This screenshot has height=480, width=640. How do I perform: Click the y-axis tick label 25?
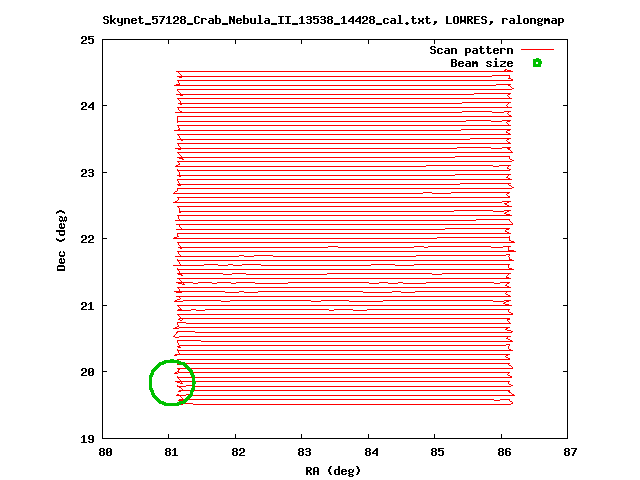pos(87,40)
